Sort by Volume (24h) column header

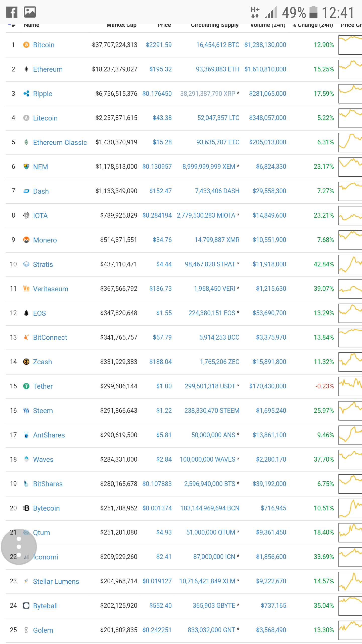click(x=268, y=25)
